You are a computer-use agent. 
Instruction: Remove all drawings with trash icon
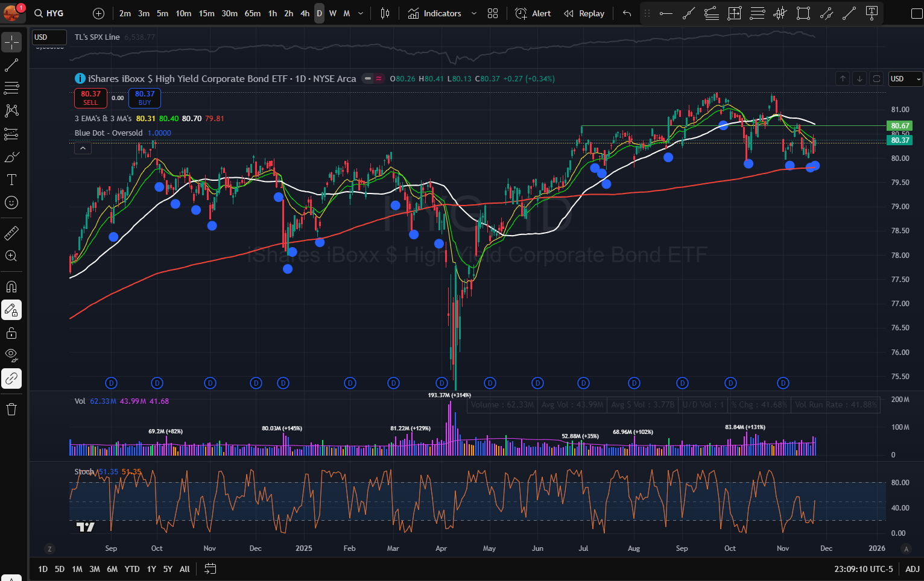click(11, 410)
